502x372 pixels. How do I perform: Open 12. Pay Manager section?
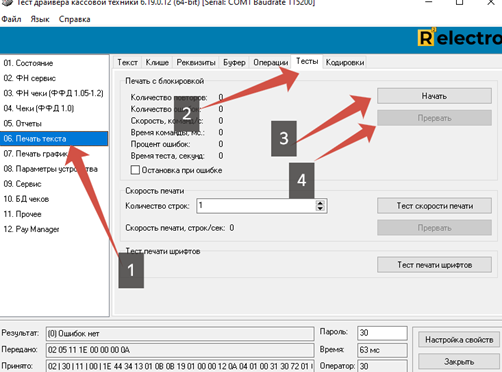click(x=54, y=229)
